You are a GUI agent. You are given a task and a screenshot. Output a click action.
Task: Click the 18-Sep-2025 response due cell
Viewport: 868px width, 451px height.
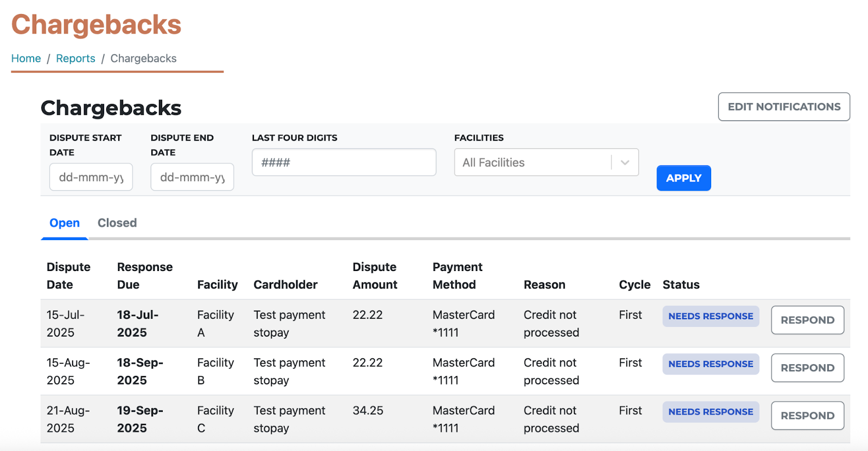[x=140, y=371]
